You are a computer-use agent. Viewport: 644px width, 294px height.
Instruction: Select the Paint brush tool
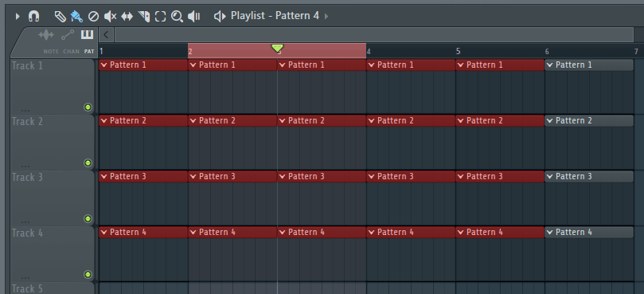[76, 17]
